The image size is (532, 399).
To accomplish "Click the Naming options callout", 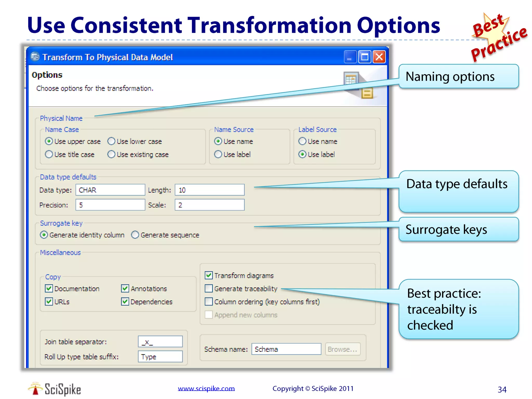I will pyautogui.click(x=458, y=77).
